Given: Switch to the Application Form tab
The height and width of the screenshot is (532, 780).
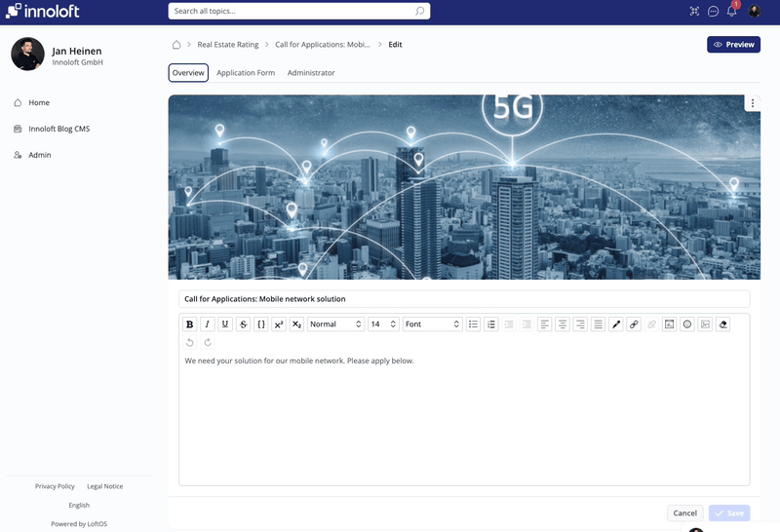Looking at the screenshot, I should point(246,73).
